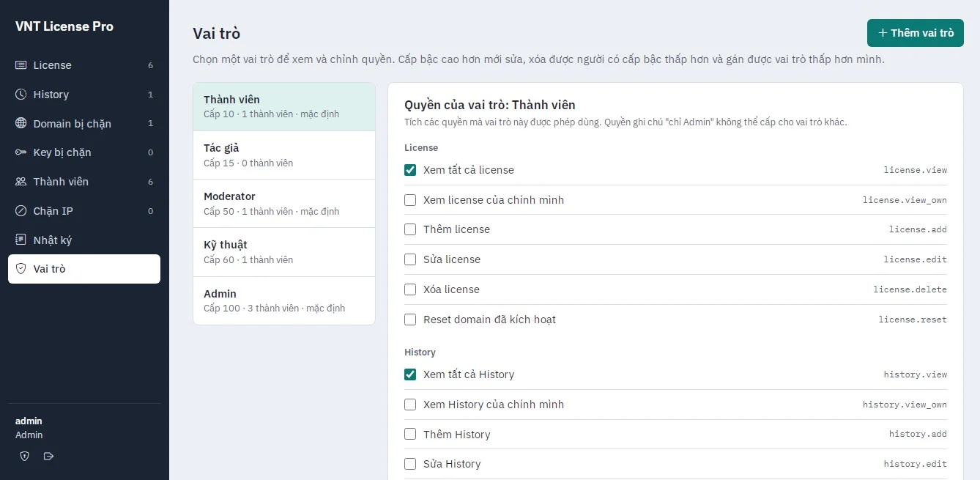Click the people icon for Thành viên

21,182
